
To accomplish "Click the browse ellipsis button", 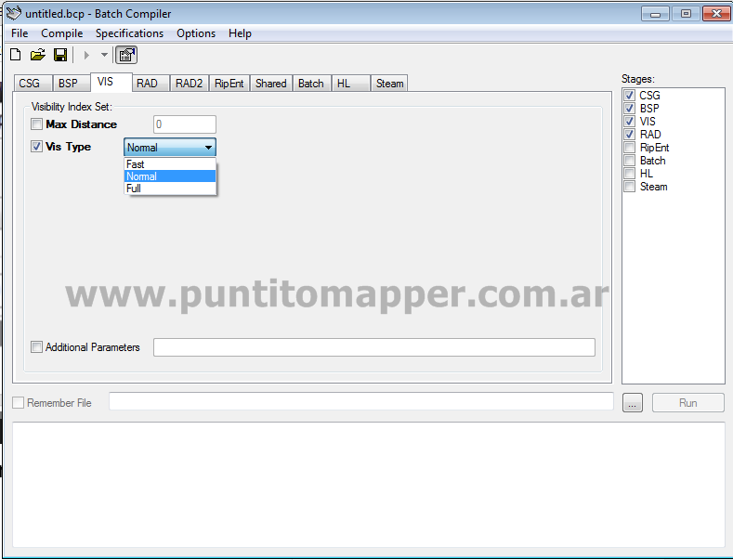I will click(633, 402).
